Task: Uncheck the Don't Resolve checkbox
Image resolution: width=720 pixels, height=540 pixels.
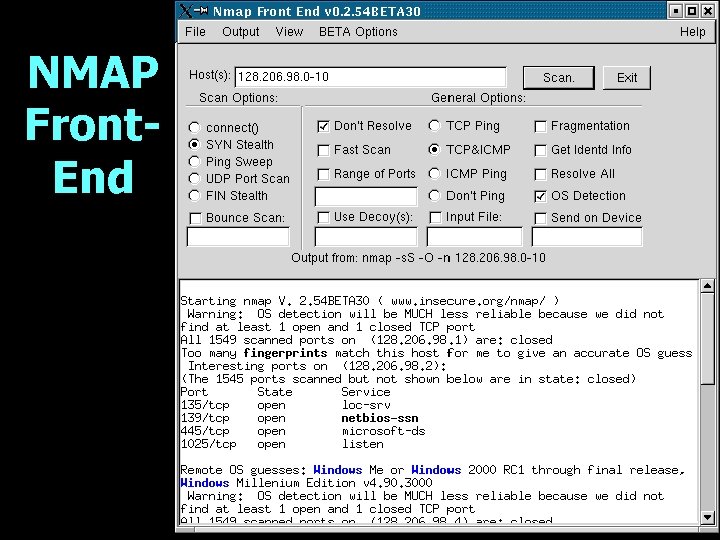Action: click(x=323, y=126)
